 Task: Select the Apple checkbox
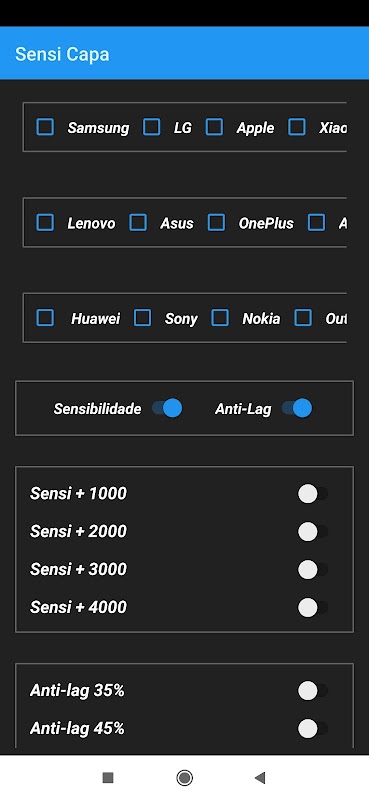point(214,127)
